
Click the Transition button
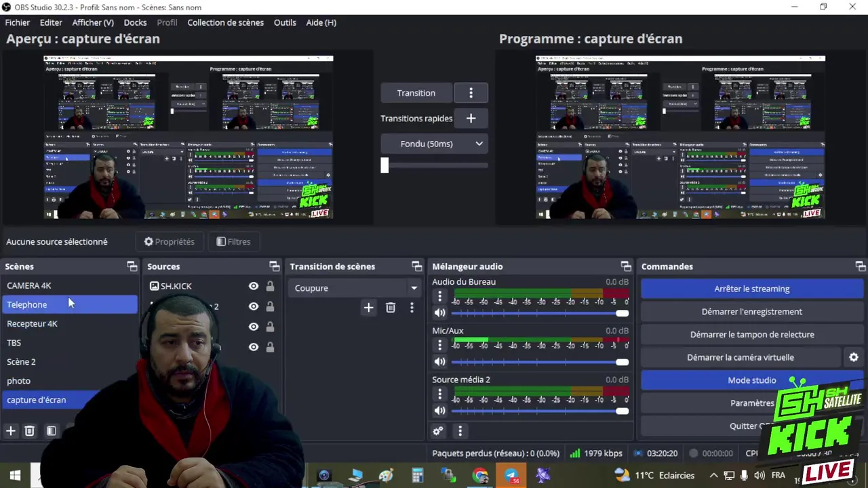tap(416, 93)
